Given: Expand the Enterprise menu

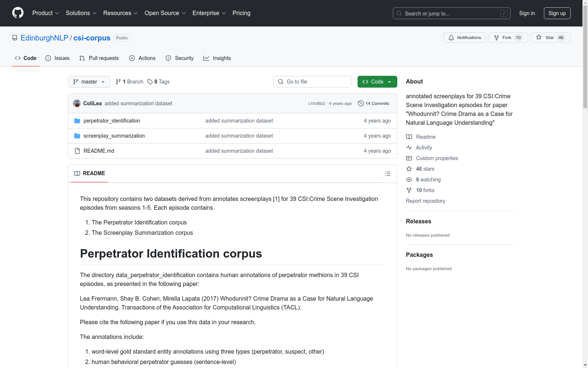Looking at the screenshot, I should pyautogui.click(x=209, y=13).
